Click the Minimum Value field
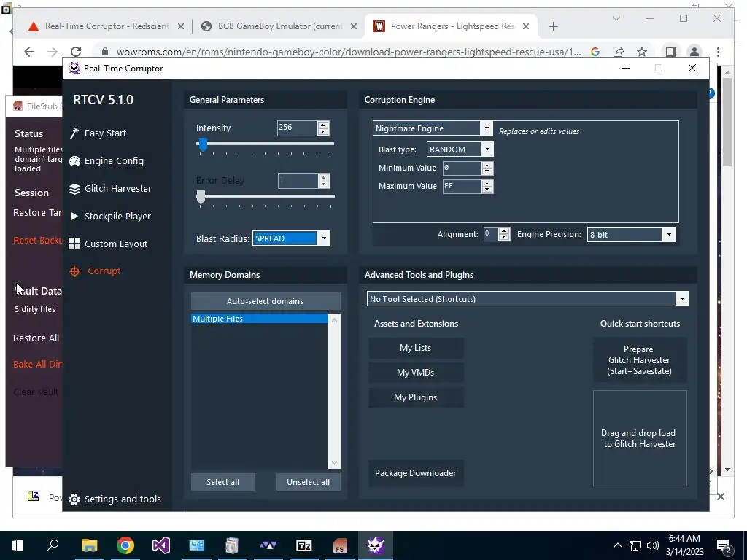This screenshot has width=747, height=560. pyautogui.click(x=462, y=168)
